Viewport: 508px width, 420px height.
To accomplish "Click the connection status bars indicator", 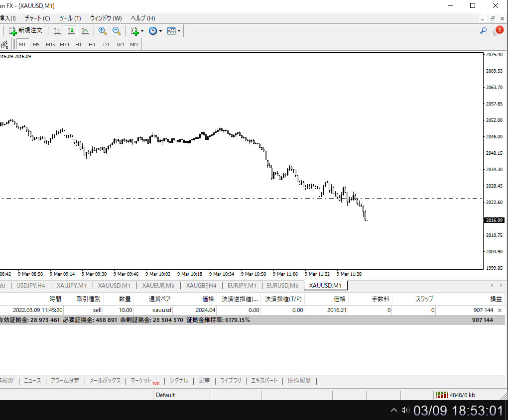I will [441, 395].
